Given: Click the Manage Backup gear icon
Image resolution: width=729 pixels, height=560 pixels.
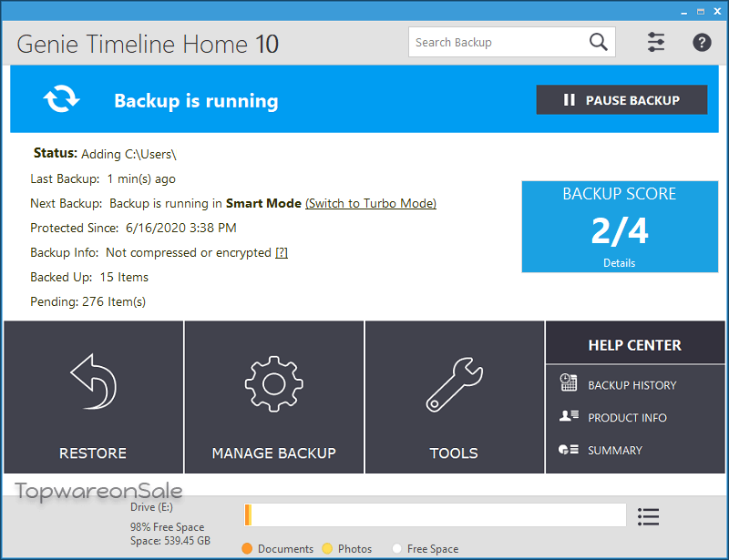Looking at the screenshot, I should point(274,384).
